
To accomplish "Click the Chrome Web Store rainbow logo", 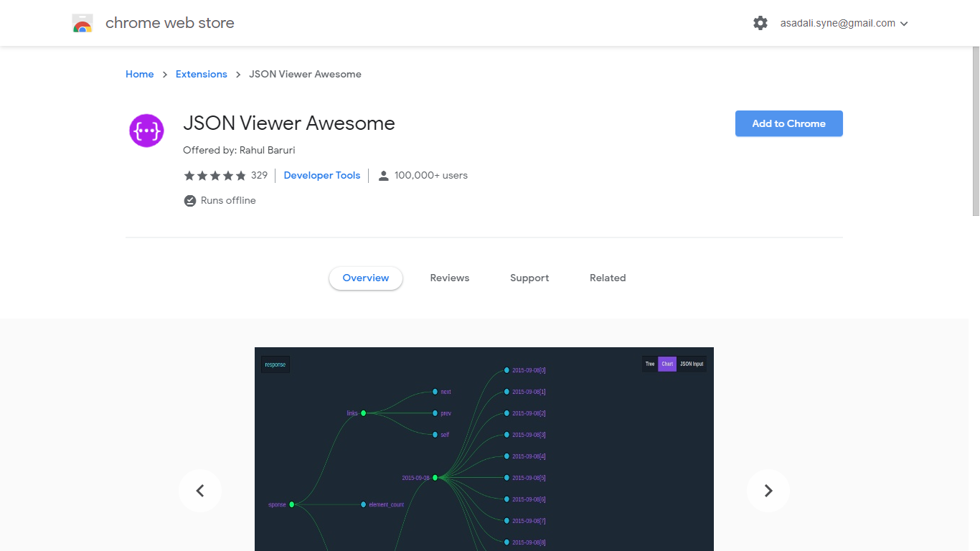I will click(83, 24).
